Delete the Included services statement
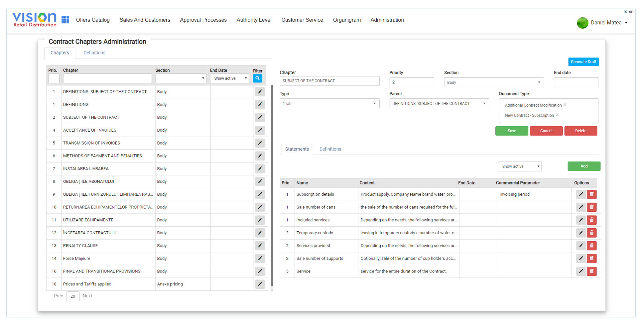This screenshot has width=644, height=326. [x=592, y=220]
